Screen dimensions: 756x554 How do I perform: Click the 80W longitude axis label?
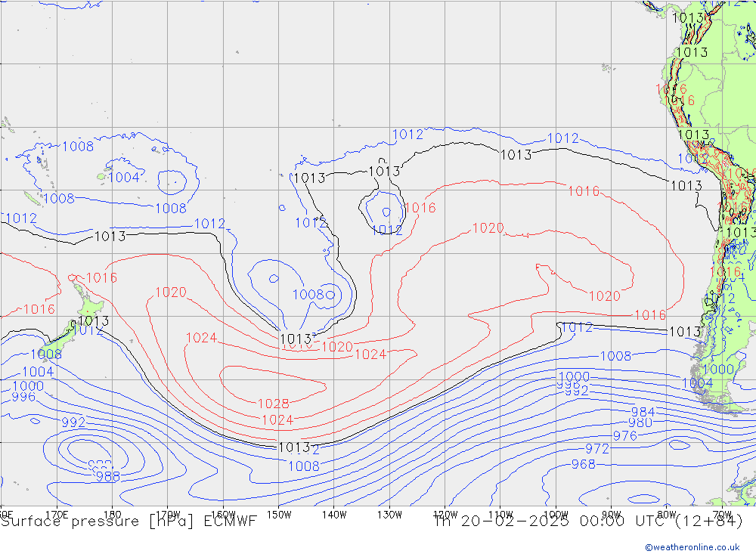[667, 515]
